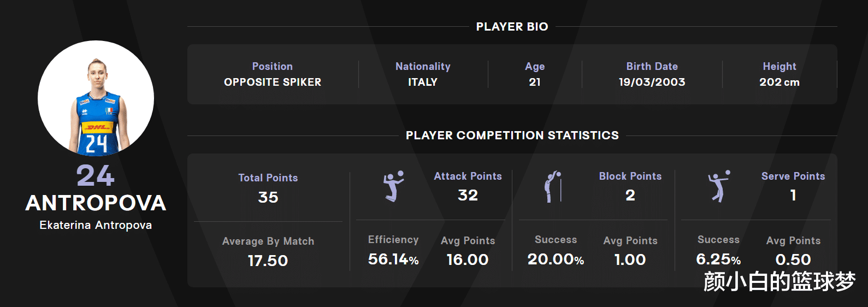Click the Birth Date 19/03/2003 value
The width and height of the screenshot is (868, 307).
coord(652,82)
